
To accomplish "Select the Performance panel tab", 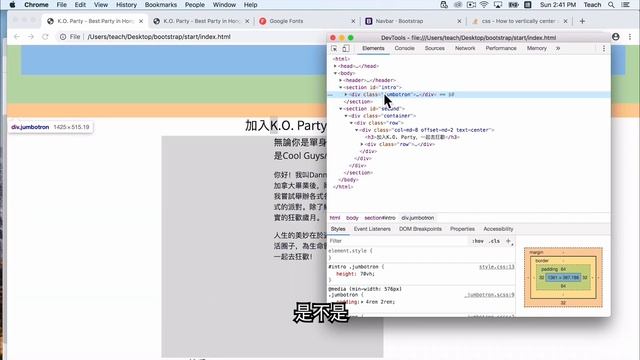I will tap(501, 48).
